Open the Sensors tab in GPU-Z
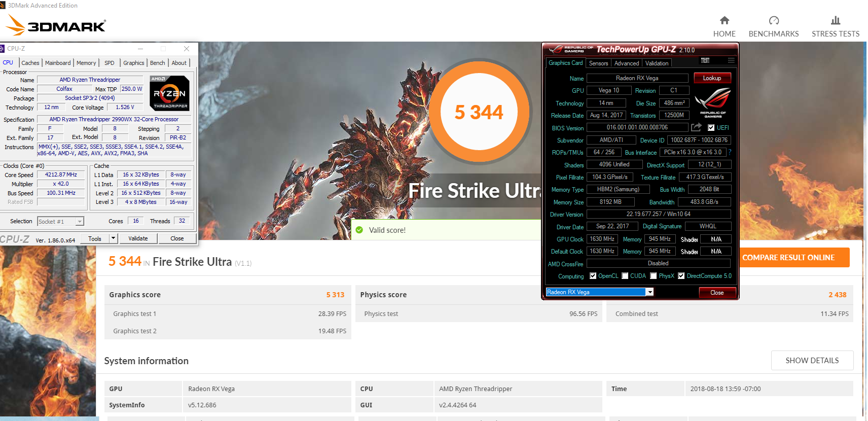Image resolution: width=868 pixels, height=421 pixels. 598,63
